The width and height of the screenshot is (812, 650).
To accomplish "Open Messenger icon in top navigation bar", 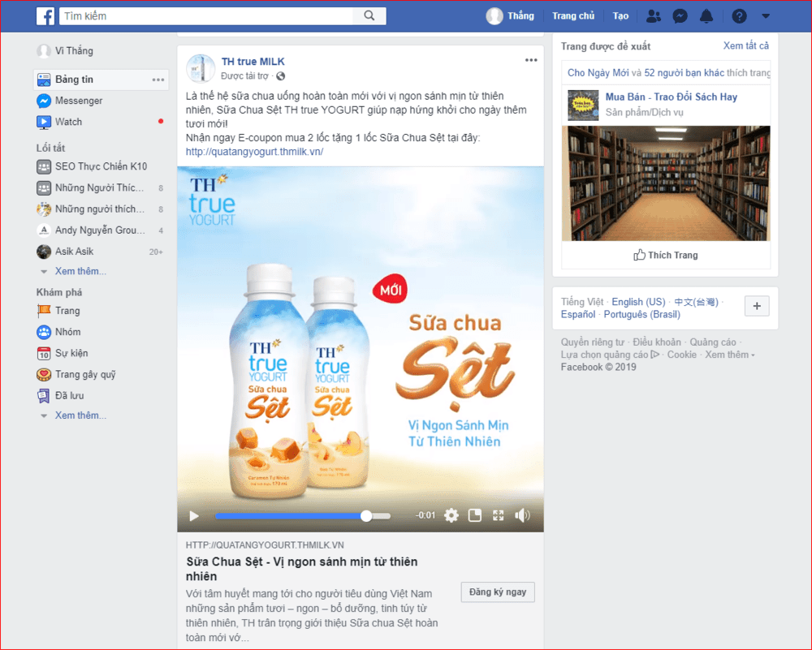I will [x=681, y=16].
